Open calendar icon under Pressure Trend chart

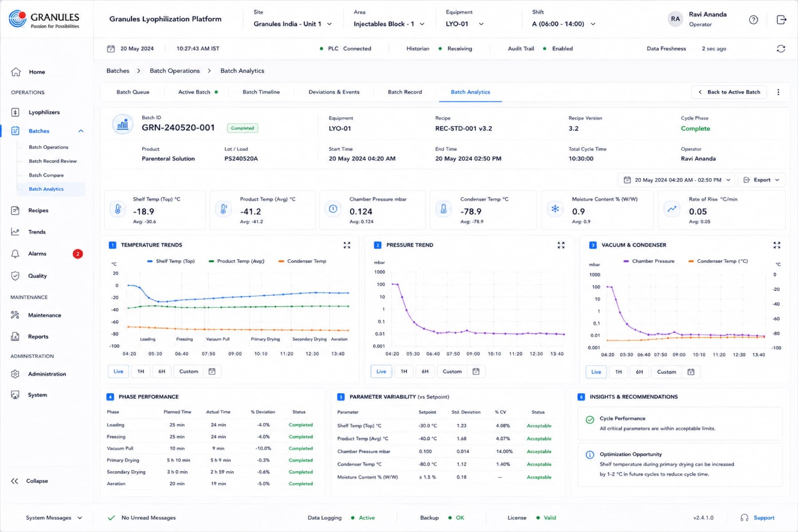pyautogui.click(x=476, y=372)
